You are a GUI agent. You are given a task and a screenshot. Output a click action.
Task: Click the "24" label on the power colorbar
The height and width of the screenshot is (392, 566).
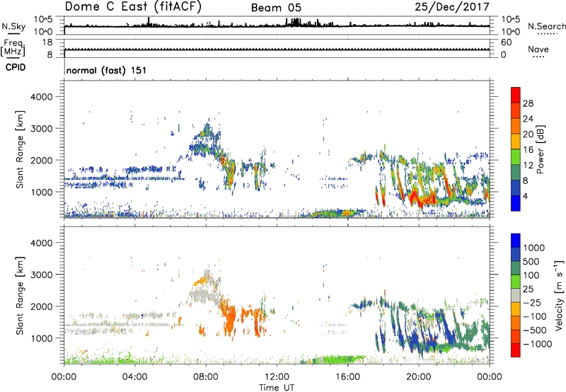point(528,119)
